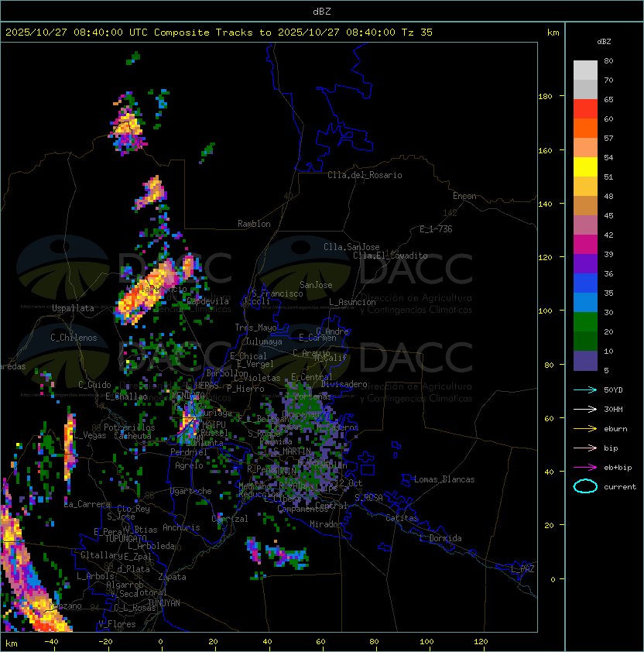644x652 pixels.
Task: Click the Anchoris map label
Action: coord(181,527)
